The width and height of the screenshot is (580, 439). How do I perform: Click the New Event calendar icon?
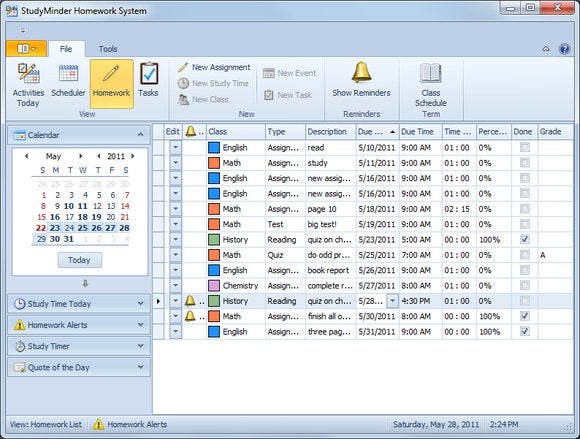[x=269, y=73]
